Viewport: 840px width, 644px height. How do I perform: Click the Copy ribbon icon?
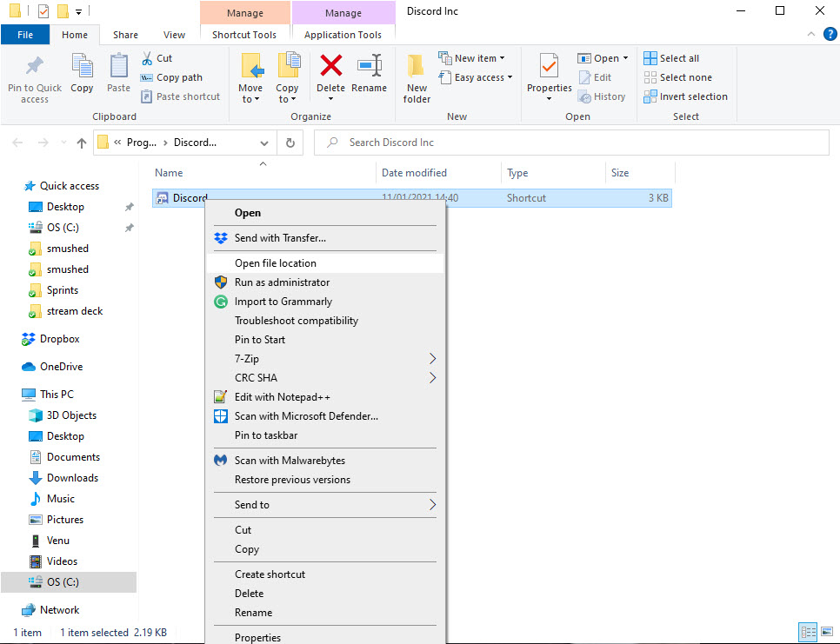82,66
